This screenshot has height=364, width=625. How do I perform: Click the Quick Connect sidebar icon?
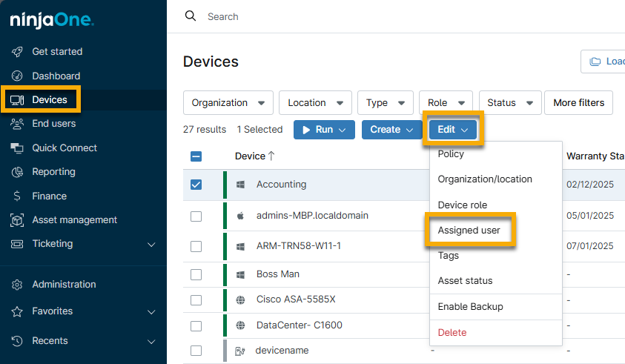click(x=18, y=148)
